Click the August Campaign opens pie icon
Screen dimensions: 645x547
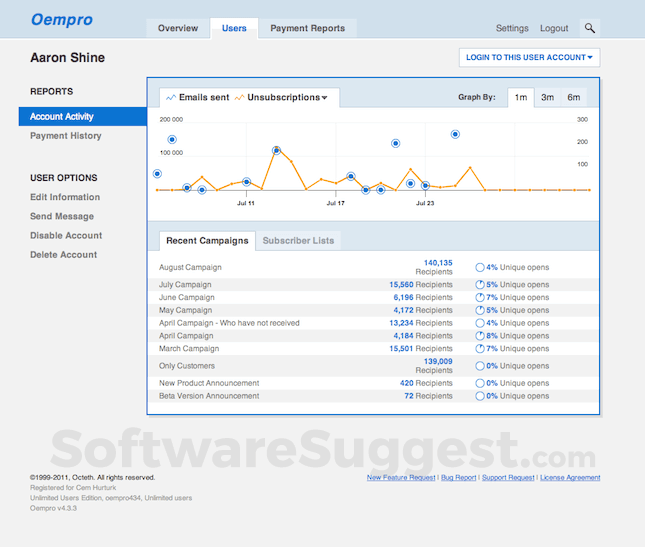[480, 268]
